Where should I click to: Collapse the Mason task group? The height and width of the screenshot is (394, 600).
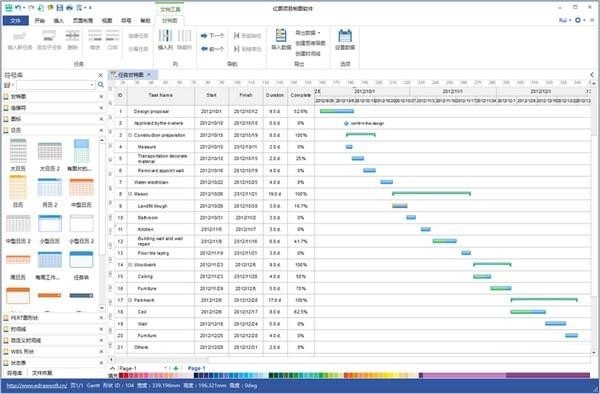[130, 194]
